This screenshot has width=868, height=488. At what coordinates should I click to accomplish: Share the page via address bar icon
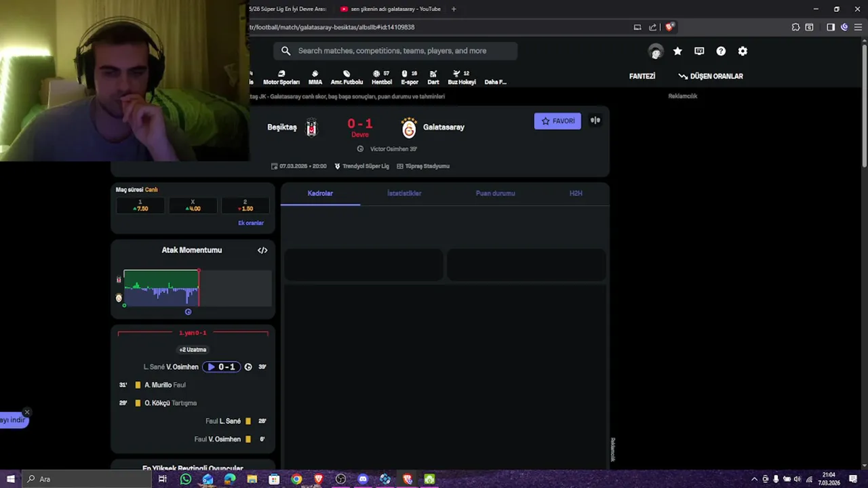(x=652, y=27)
